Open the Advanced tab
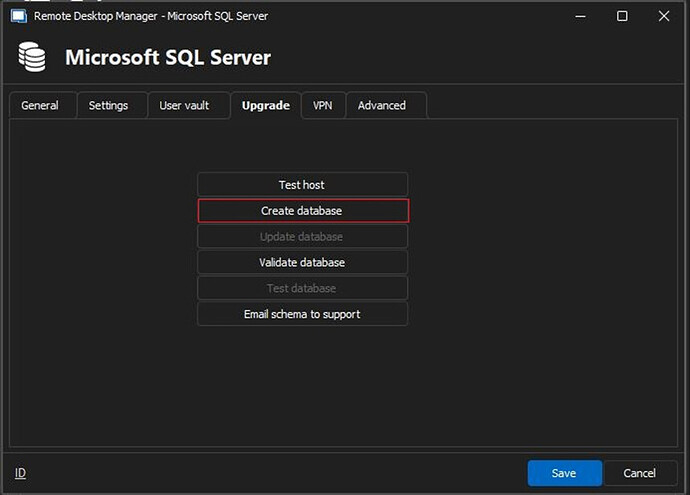690x495 pixels. 386,106
